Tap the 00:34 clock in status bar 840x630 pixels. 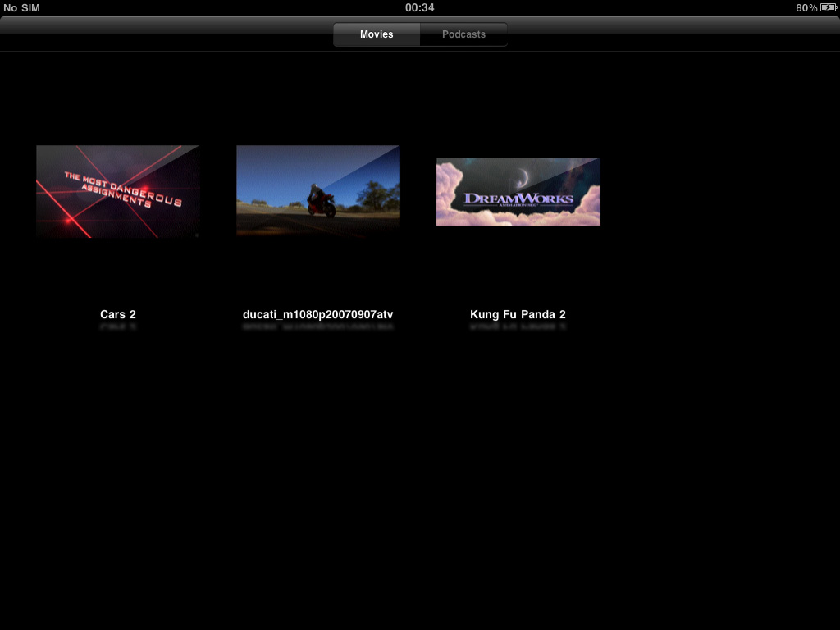coord(419,7)
